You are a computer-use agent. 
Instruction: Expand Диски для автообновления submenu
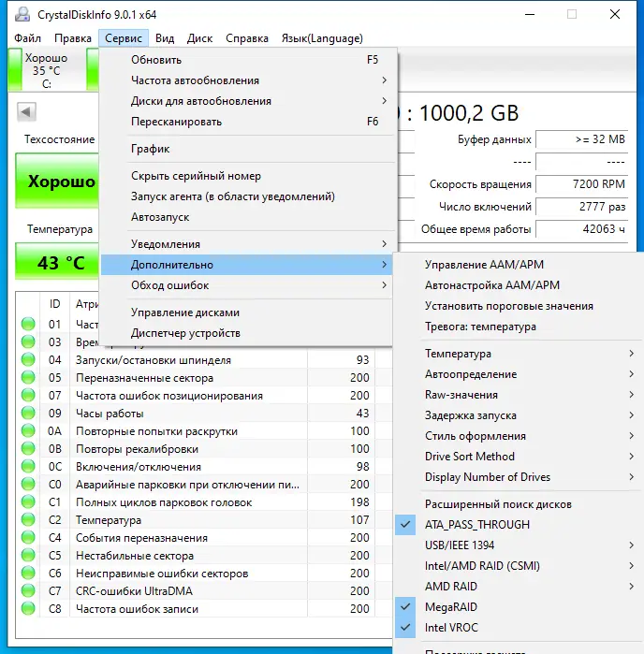246,101
